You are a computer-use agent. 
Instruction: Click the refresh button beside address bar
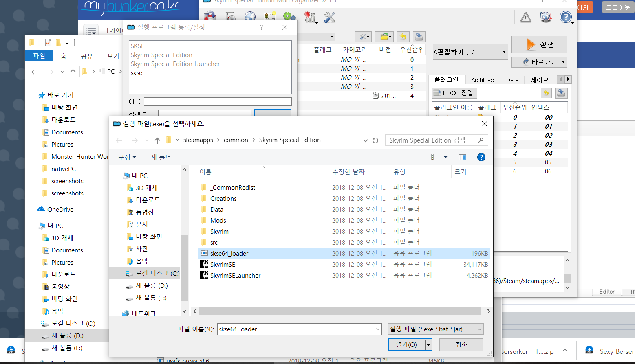point(375,140)
